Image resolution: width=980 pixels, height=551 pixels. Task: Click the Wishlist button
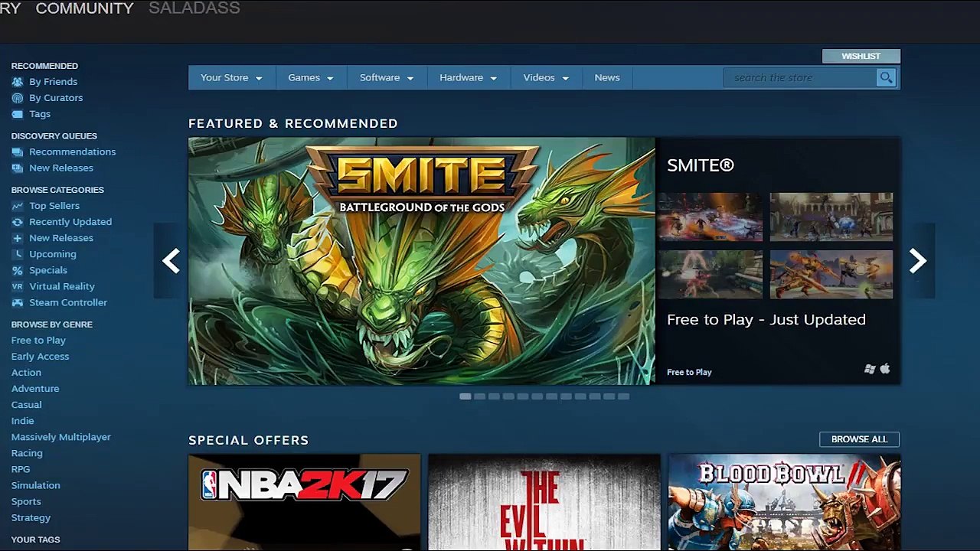pos(861,56)
